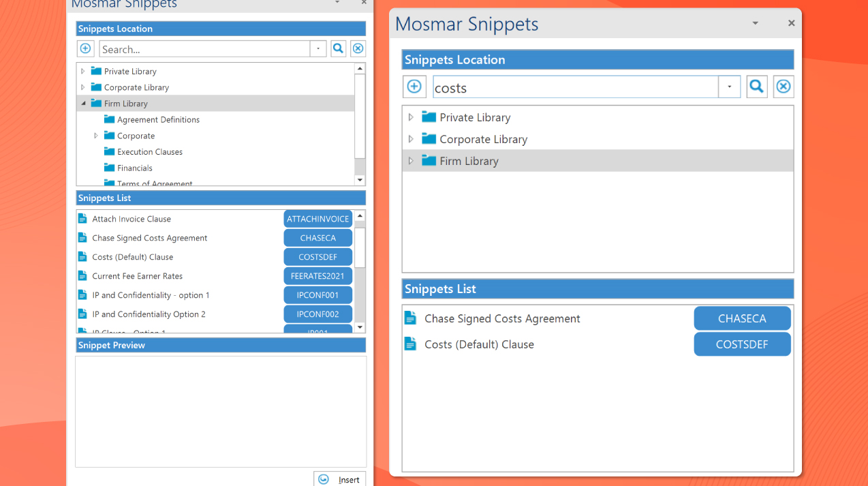The image size is (868, 486).
Task: Open pane options arrow in right panel title
Action: pos(755,23)
